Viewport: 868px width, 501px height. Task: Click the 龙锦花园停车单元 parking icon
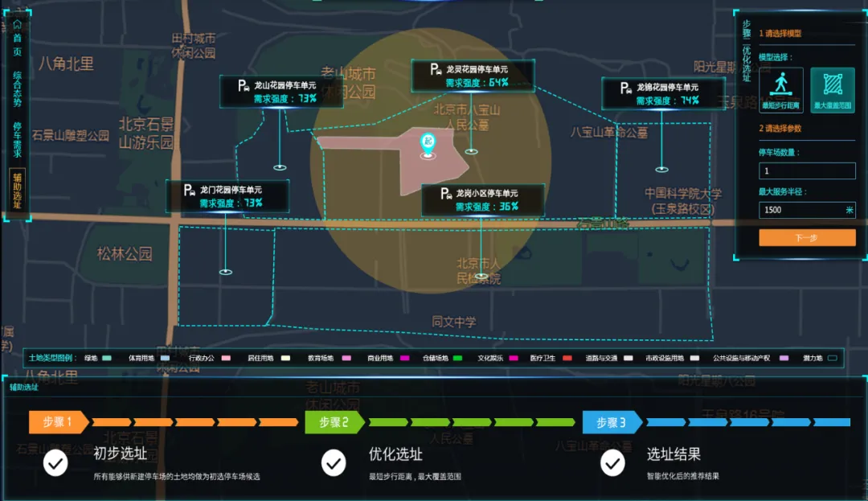(624, 88)
